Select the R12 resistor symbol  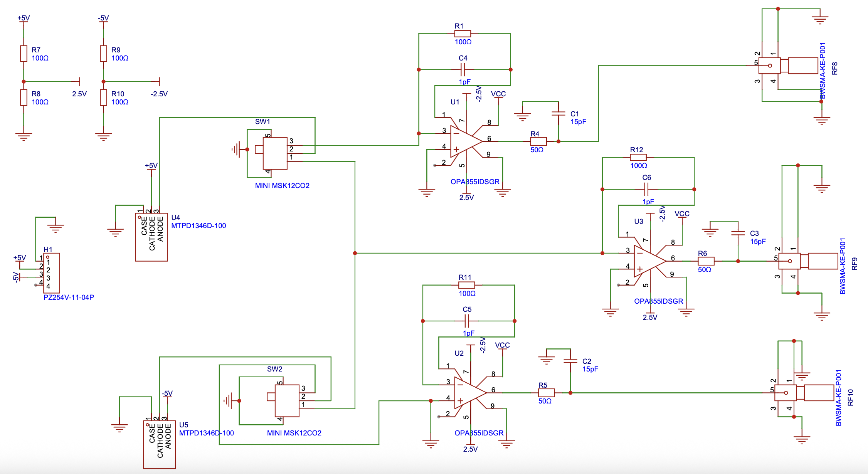638,157
